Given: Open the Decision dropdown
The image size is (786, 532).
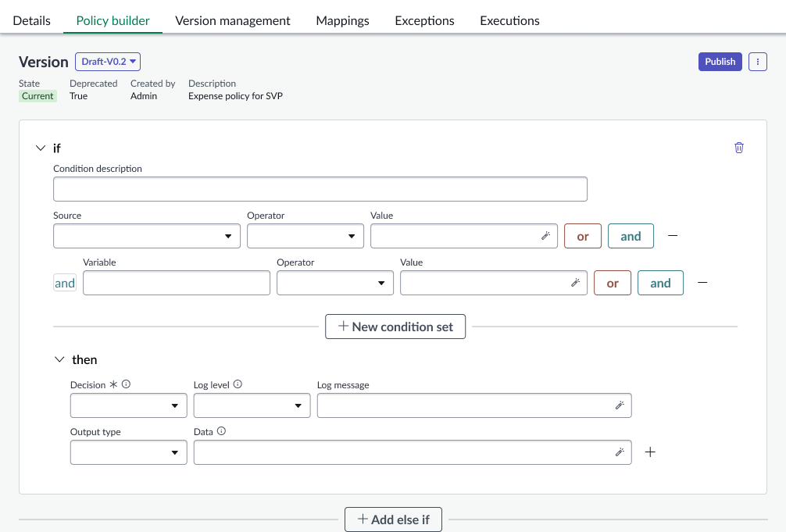Looking at the screenshot, I should [128, 405].
